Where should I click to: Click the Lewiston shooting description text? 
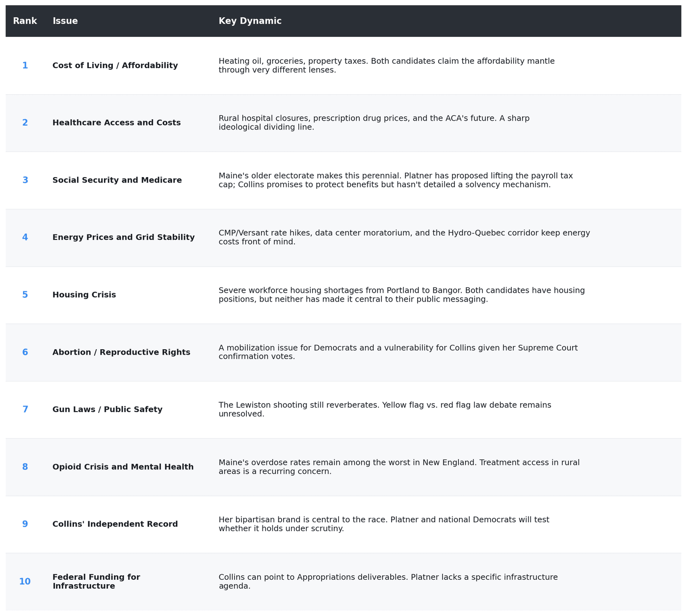click(x=385, y=410)
